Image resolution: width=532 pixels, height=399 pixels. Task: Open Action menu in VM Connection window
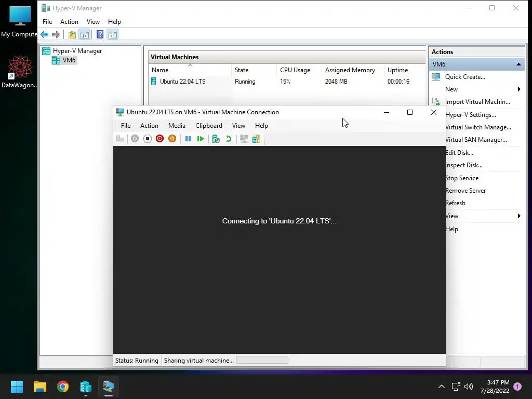[x=149, y=126]
